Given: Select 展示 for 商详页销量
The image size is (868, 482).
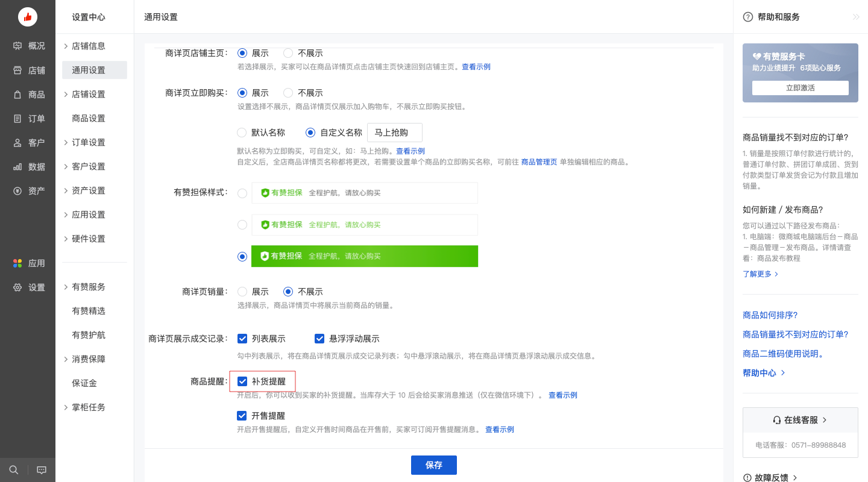Looking at the screenshot, I should pyautogui.click(x=242, y=292).
